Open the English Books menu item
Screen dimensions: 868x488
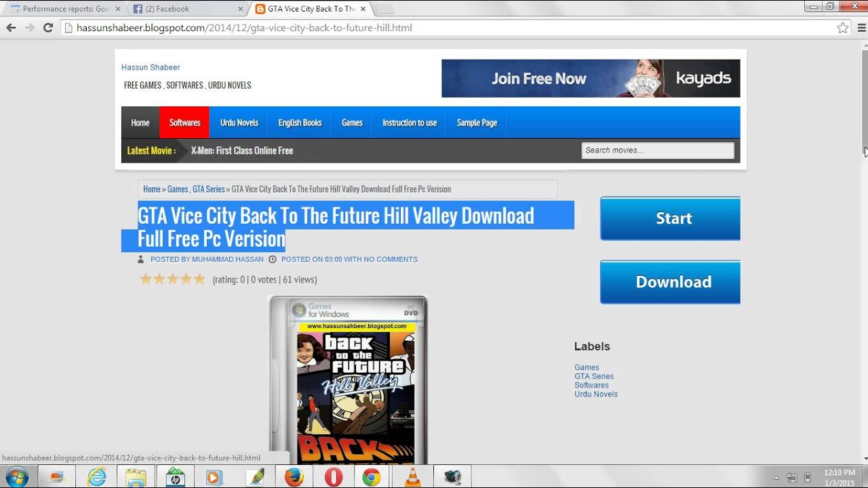pos(300,123)
